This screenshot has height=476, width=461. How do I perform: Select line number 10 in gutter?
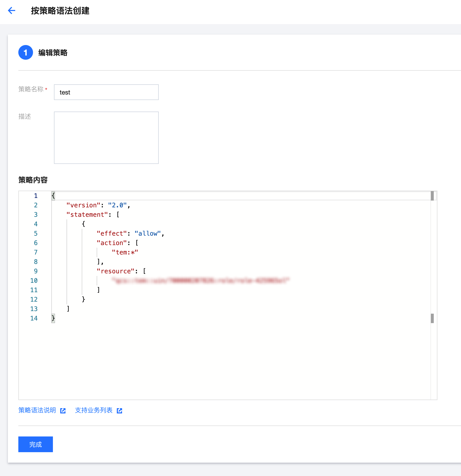click(34, 281)
